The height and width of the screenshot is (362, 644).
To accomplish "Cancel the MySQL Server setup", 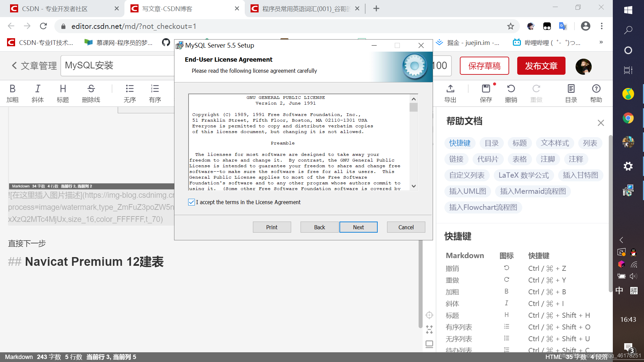I will tap(406, 227).
